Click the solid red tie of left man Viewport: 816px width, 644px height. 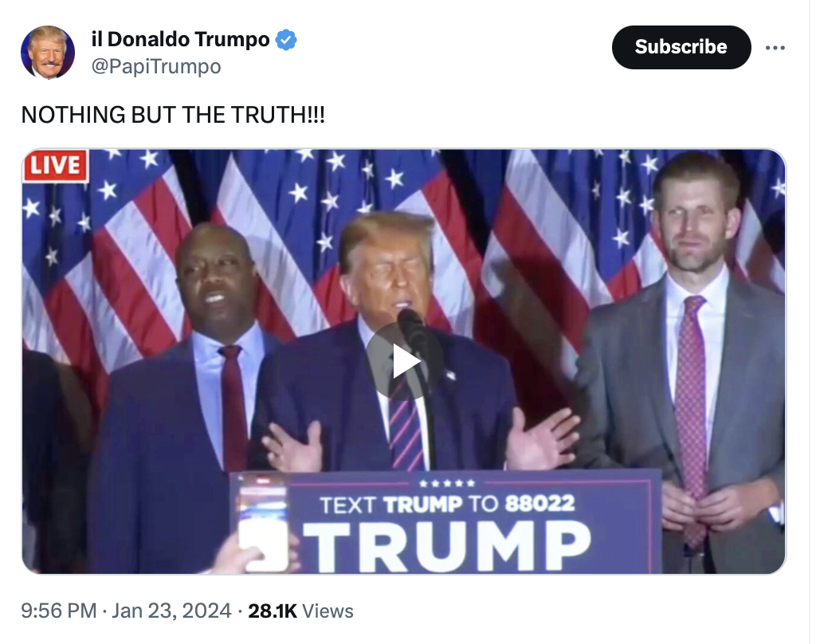pos(233,405)
